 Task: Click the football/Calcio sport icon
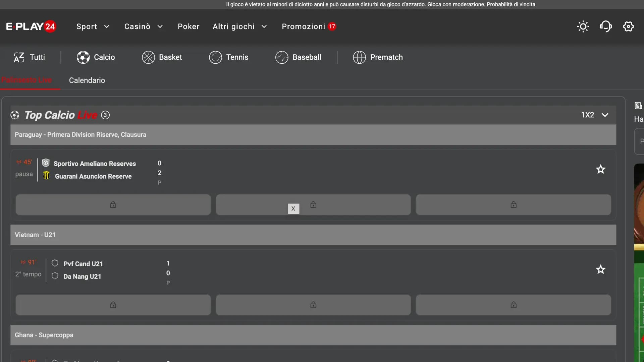click(x=83, y=57)
